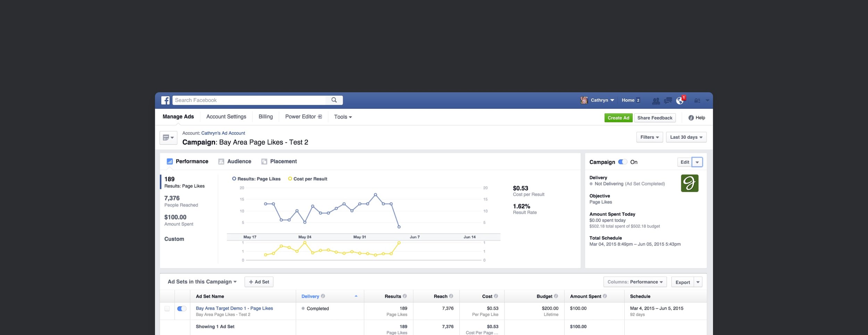Open the privacy shortcuts icon

(x=697, y=101)
